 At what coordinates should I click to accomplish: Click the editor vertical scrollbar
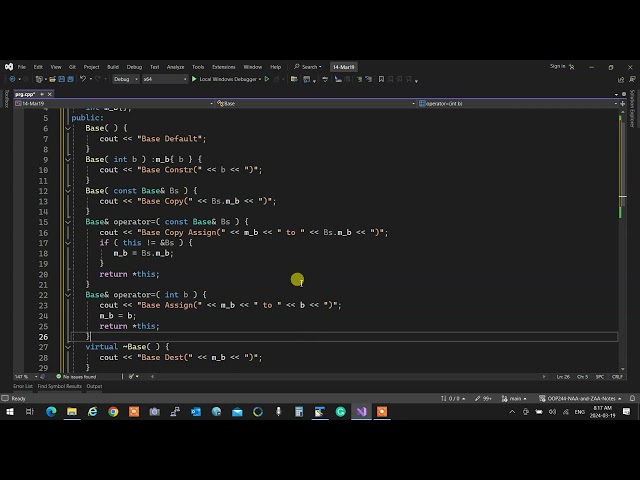tap(622, 239)
